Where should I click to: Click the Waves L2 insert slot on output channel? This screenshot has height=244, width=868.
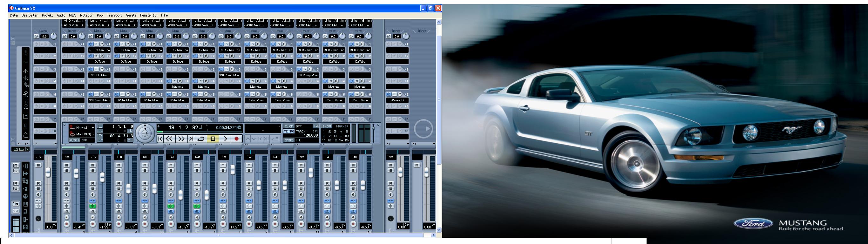pyautogui.click(x=397, y=100)
